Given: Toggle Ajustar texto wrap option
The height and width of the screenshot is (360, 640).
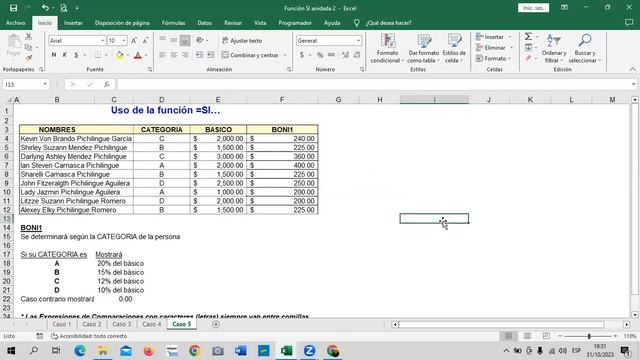Looking at the screenshot, I should tap(242, 40).
